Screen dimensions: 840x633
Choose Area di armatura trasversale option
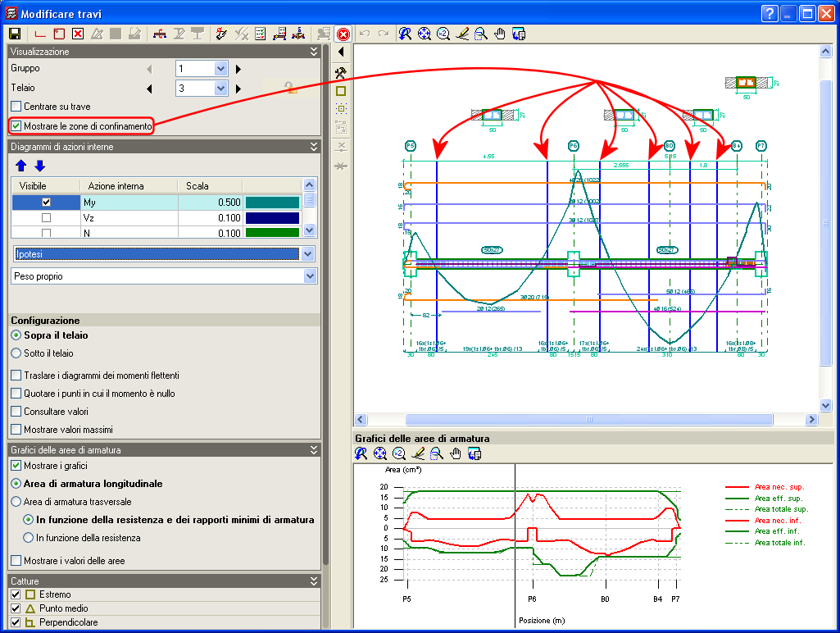[16, 502]
